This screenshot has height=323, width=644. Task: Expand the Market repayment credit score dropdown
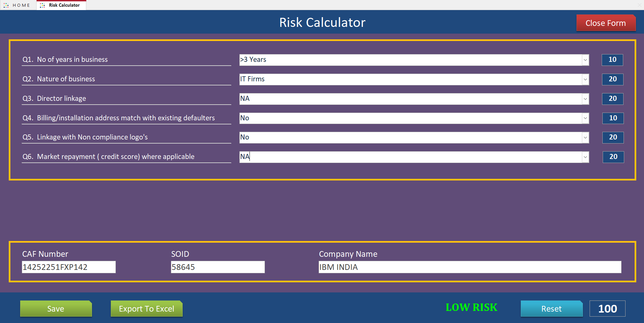pos(585,157)
